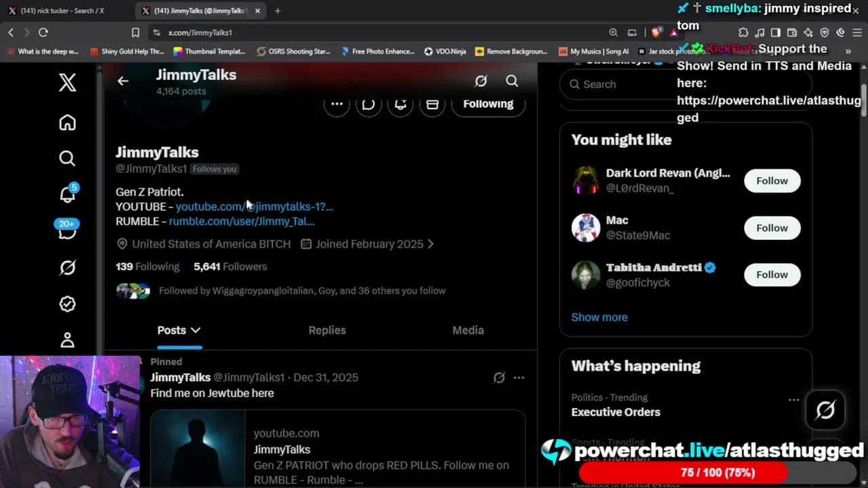This screenshot has height=488, width=868.
Task: Open the VDO.Ninja bookmark
Action: pyautogui.click(x=445, y=52)
